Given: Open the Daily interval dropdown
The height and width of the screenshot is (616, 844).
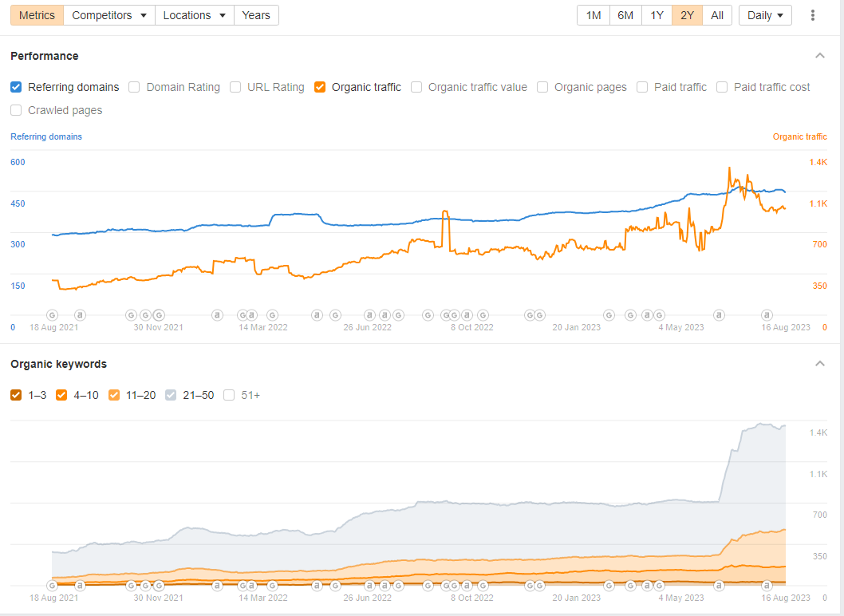Looking at the screenshot, I should tap(765, 15).
